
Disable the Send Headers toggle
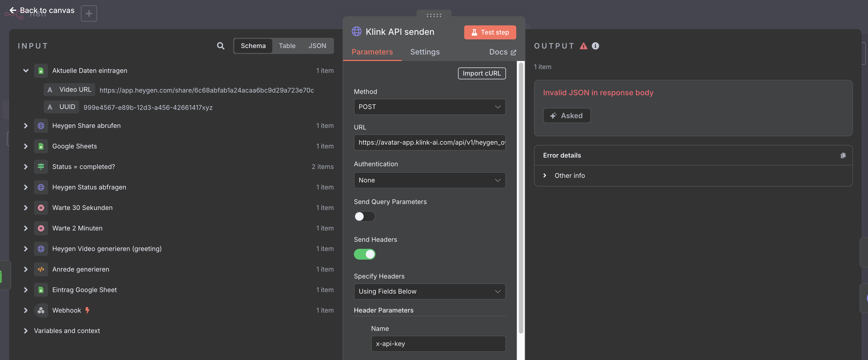pyautogui.click(x=364, y=254)
